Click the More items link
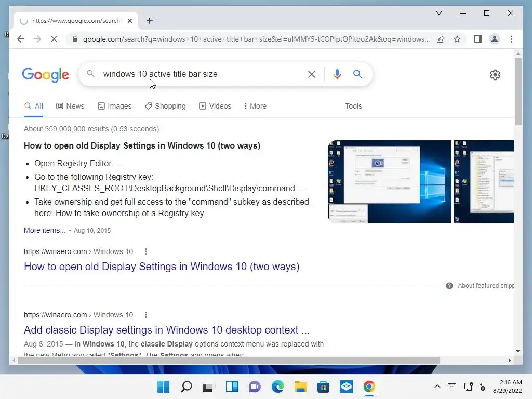The height and width of the screenshot is (399, 532). click(x=45, y=230)
